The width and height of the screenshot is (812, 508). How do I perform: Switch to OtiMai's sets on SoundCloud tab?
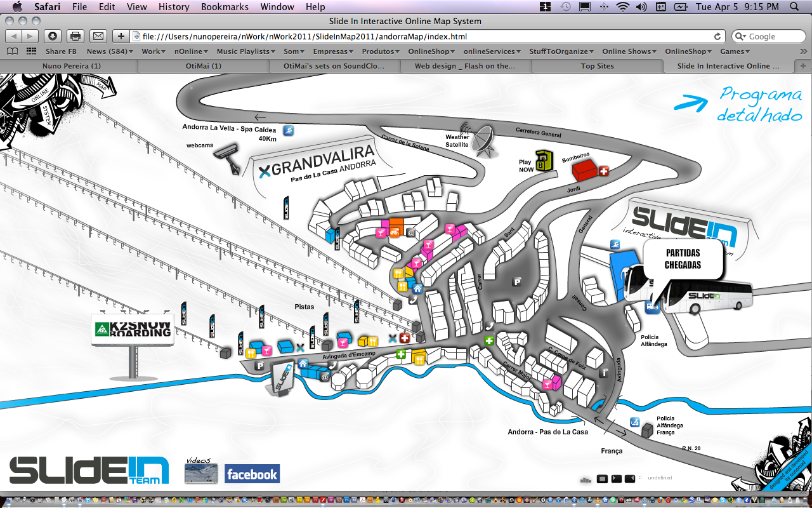point(334,65)
